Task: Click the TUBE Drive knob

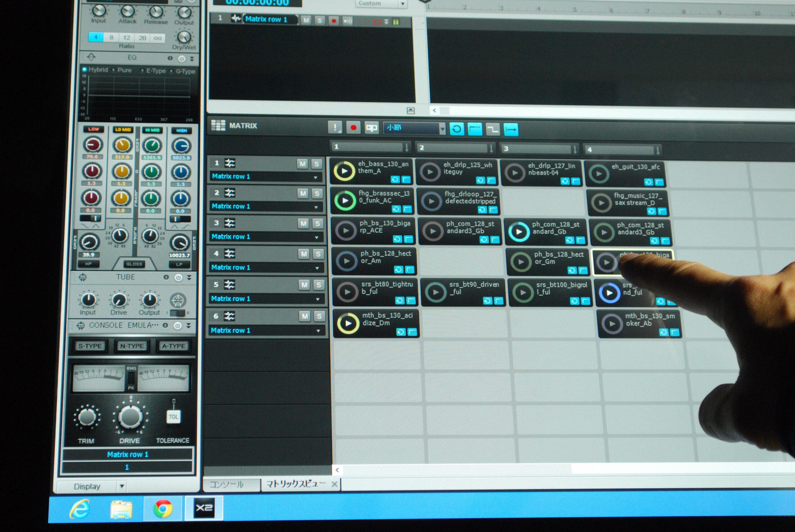Action: (119, 300)
